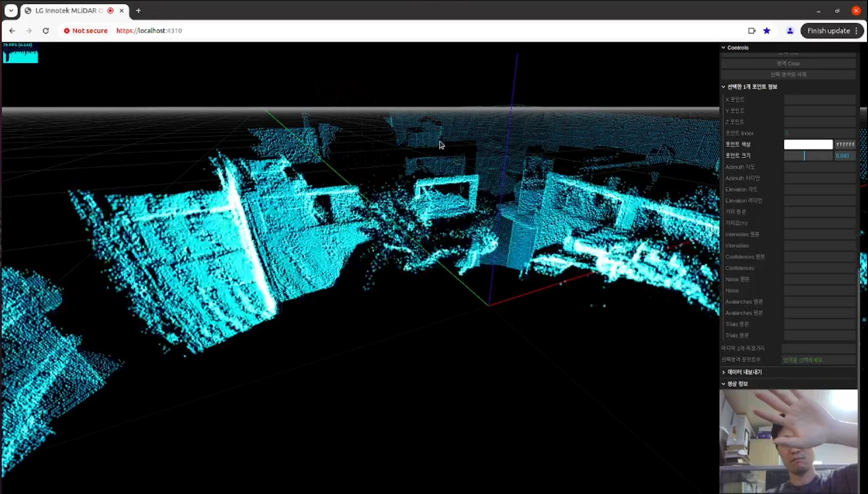Open the Not secure site info badge
This screenshot has width=868, height=494.
pos(86,31)
